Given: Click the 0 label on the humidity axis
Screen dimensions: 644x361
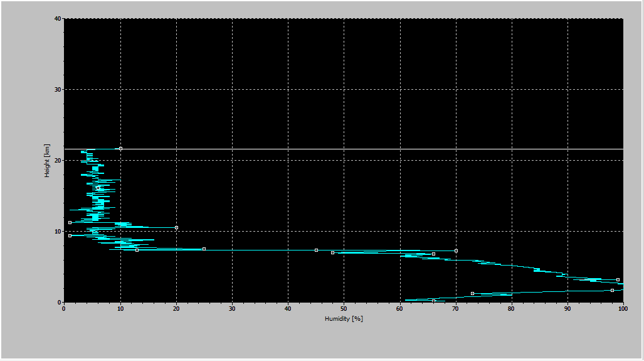Looking at the screenshot, I should (64, 308).
